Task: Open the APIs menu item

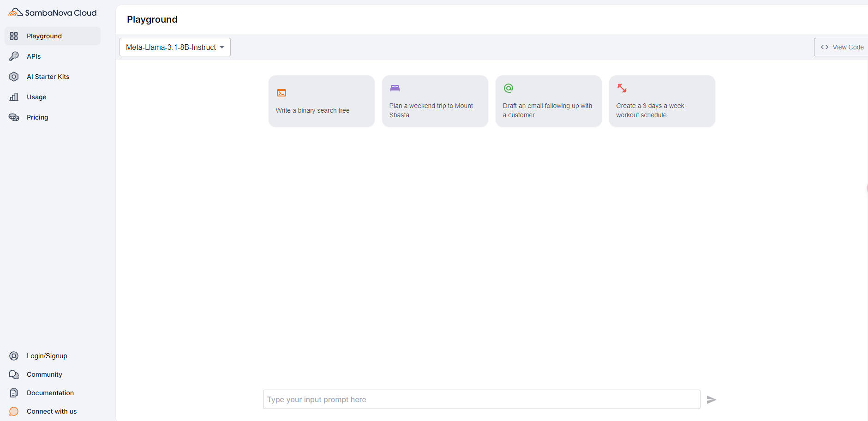Action: coord(34,56)
